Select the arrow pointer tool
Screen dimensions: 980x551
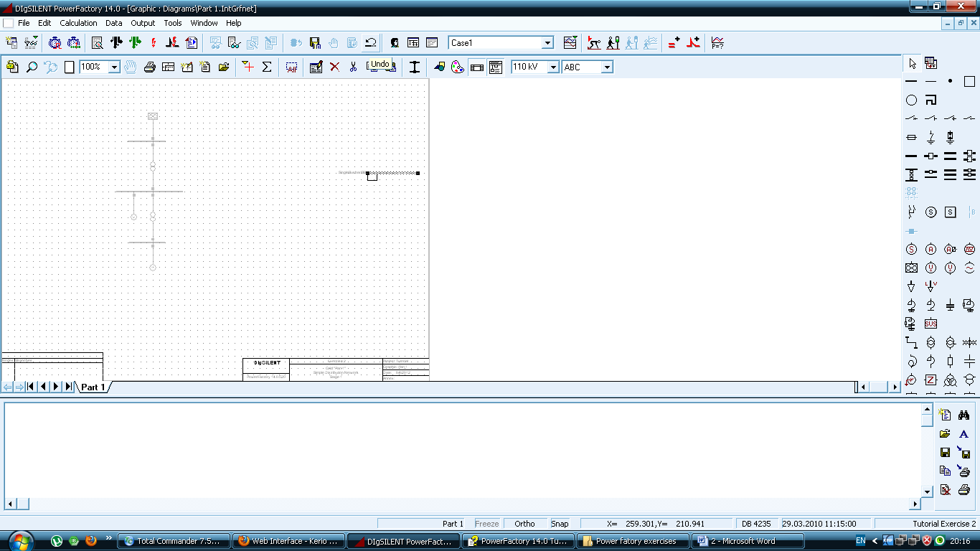tap(912, 63)
